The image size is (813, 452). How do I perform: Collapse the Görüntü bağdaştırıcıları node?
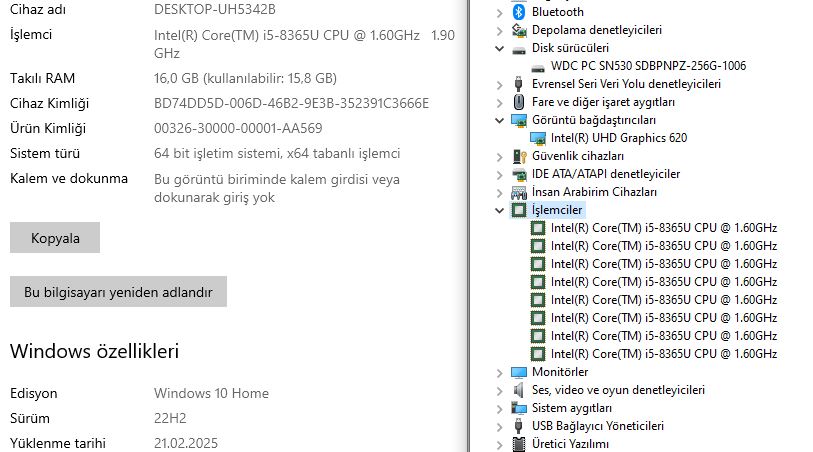coord(499,120)
